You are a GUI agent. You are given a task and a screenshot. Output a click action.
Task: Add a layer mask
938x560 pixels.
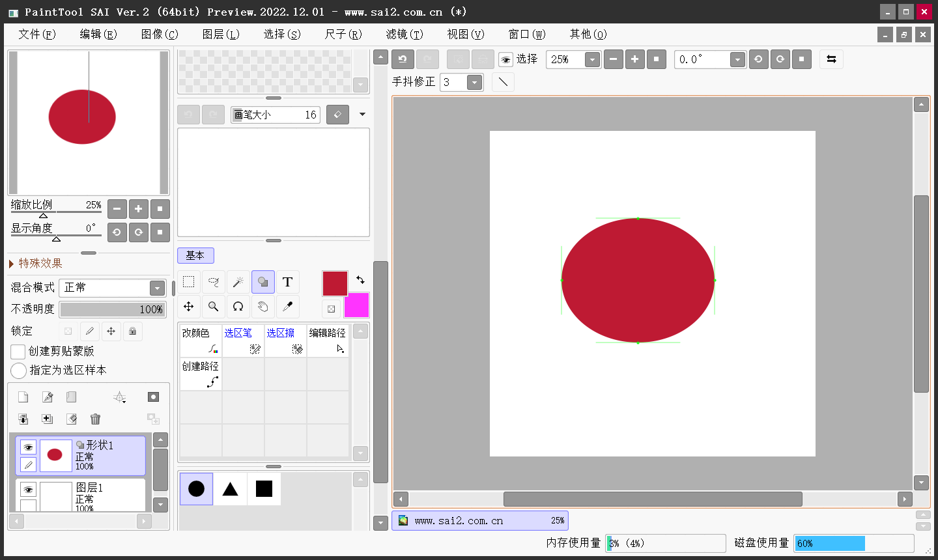(153, 397)
